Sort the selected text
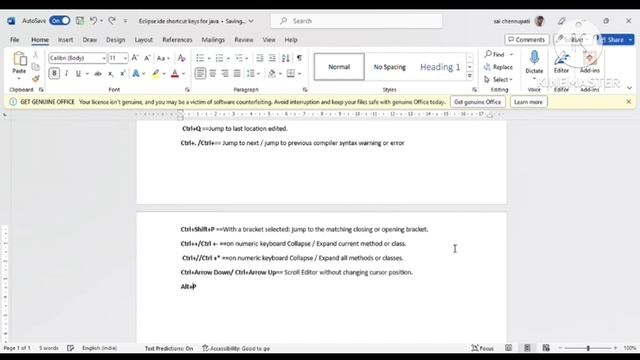 click(x=286, y=58)
